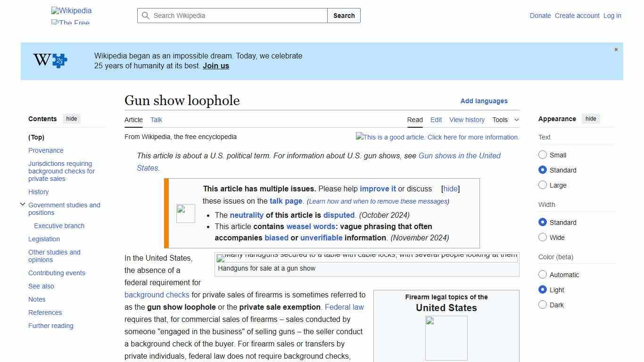Viewport: 644px width, 362px height.
Task: Click the magnifying glass search icon
Action: (x=146, y=16)
